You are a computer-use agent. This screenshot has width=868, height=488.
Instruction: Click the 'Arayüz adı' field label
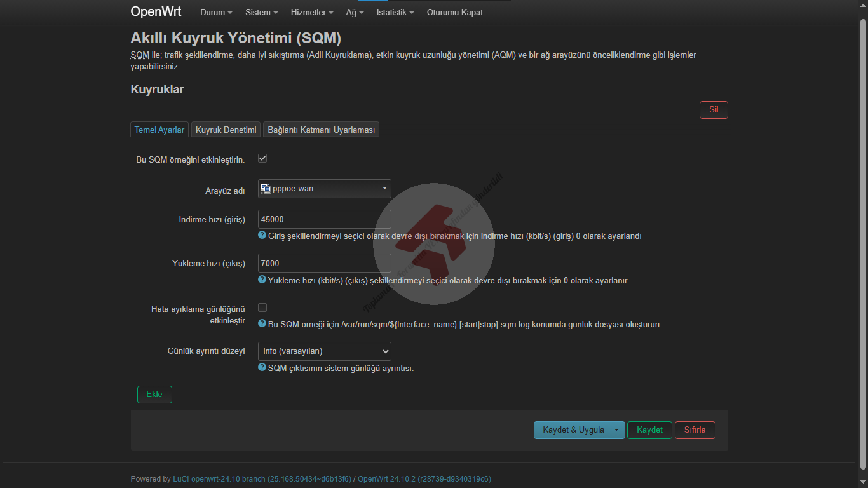click(x=225, y=191)
